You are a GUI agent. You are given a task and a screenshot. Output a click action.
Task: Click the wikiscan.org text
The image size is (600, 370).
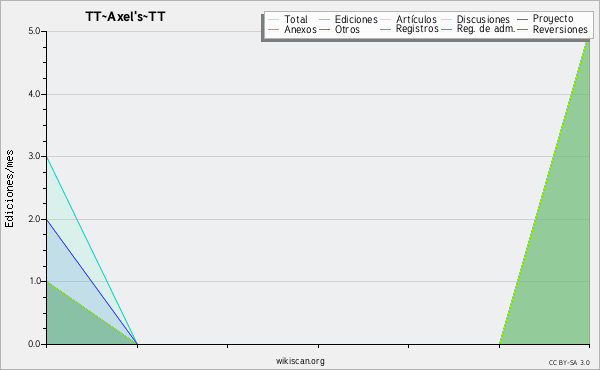pyautogui.click(x=300, y=361)
